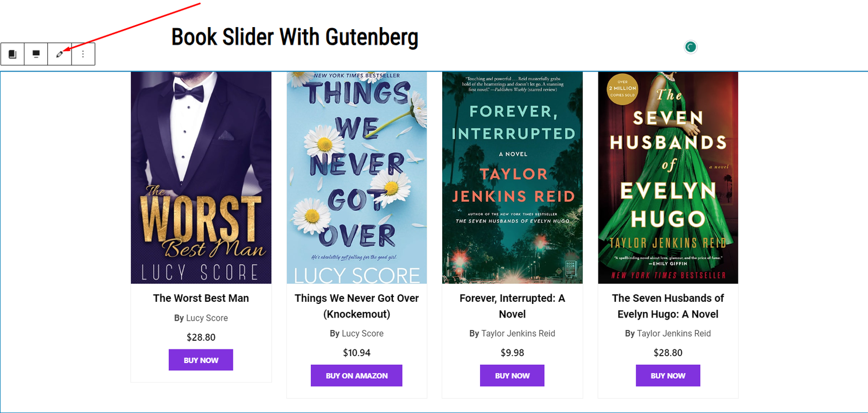868x413 pixels.
Task: Open the three-dot block options menu
Action: click(83, 54)
